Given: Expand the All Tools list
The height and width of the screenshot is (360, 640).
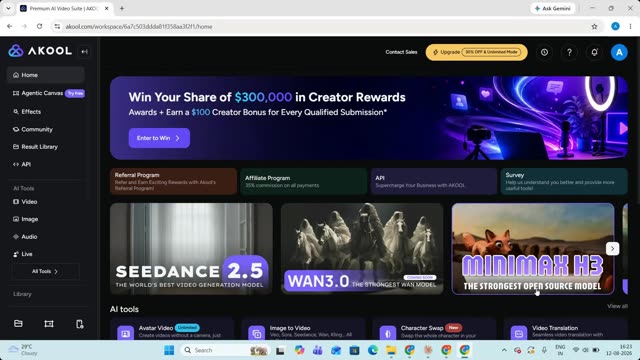Looking at the screenshot, I should 45,271.
